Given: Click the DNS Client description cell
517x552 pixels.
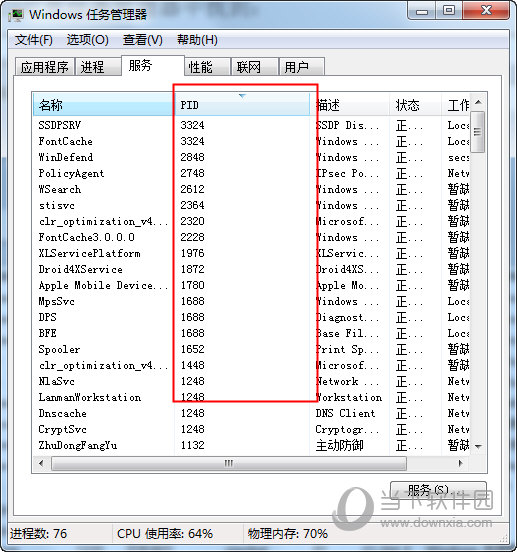Looking at the screenshot, I should pyautogui.click(x=345, y=414).
